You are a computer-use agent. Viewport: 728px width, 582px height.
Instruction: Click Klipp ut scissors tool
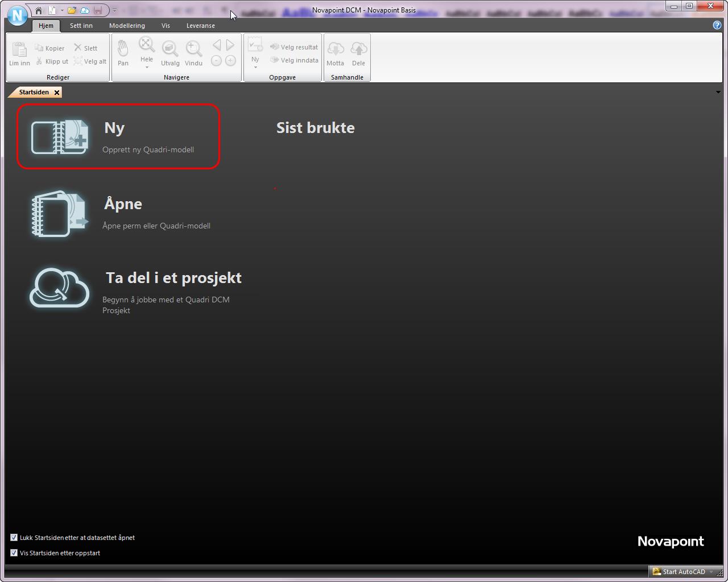pyautogui.click(x=52, y=61)
